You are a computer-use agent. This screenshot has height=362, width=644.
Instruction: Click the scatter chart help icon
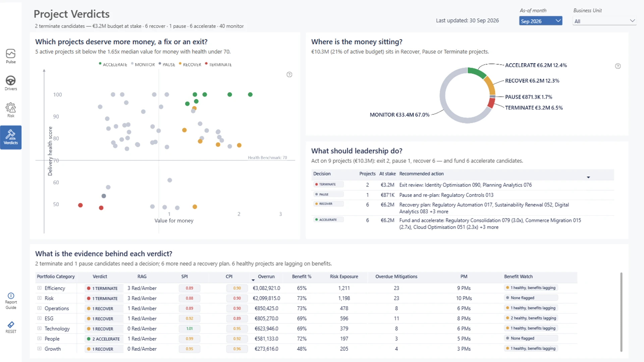point(289,74)
